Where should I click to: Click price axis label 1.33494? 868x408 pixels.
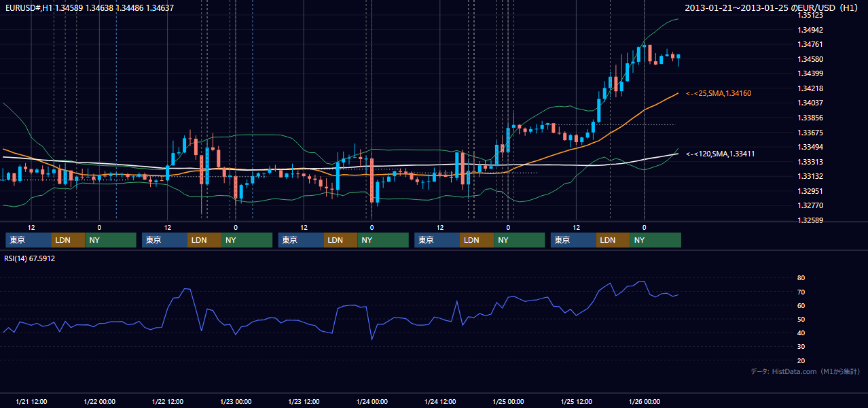810,148
